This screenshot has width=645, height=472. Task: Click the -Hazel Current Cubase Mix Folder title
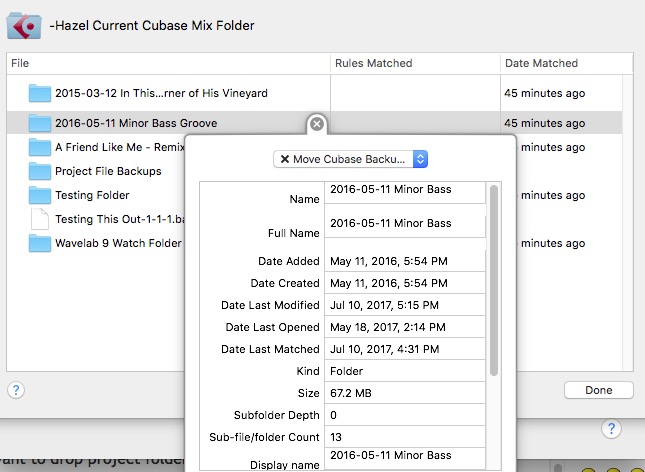coord(152,26)
